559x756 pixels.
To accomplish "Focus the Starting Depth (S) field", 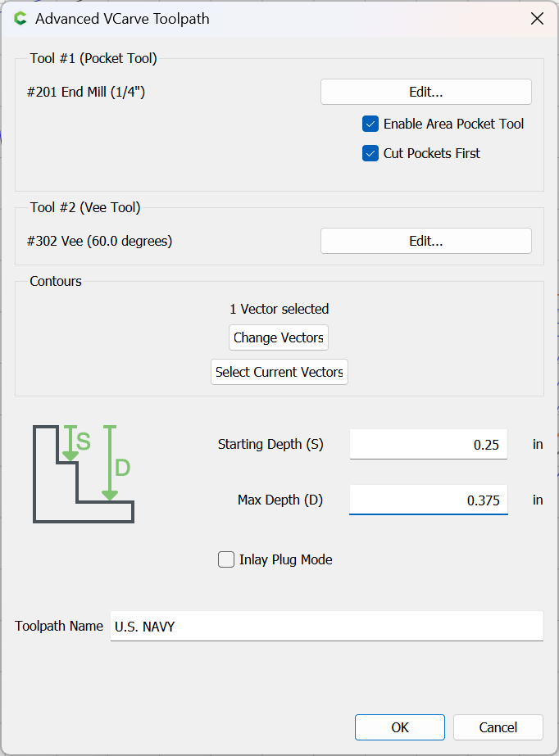I will point(428,445).
